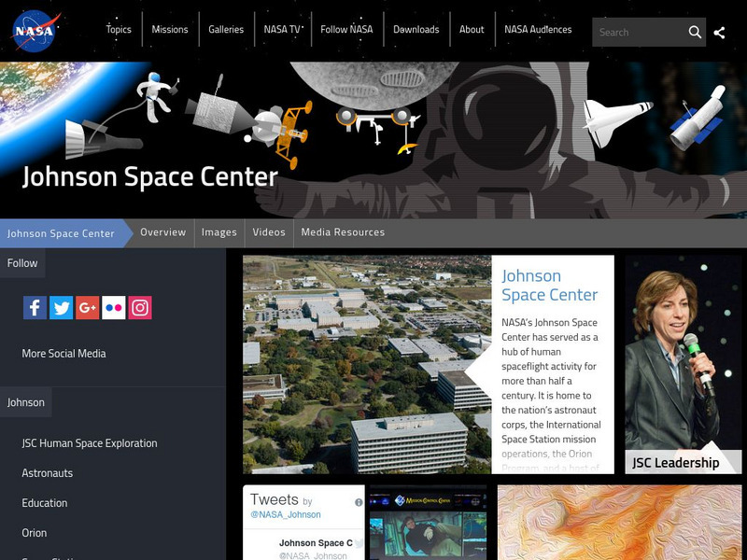Open the Topics menu
Image resolution: width=747 pixels, height=560 pixels.
[x=119, y=30]
